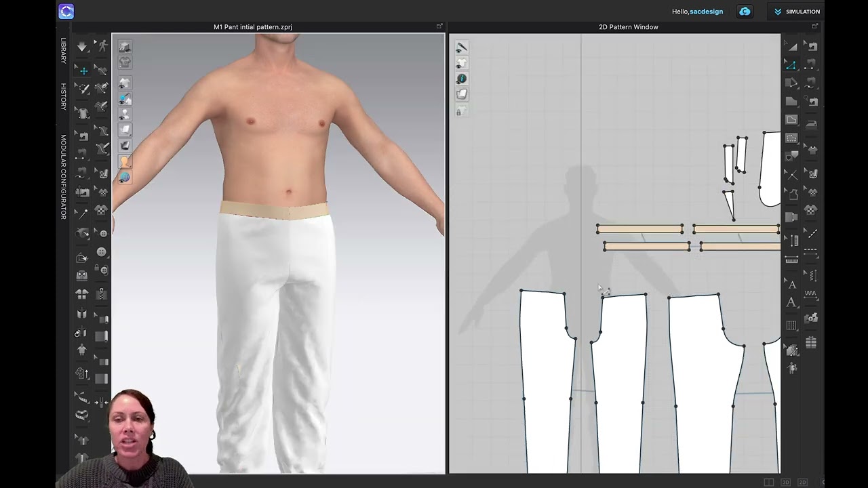
Task: Pop out the 2D Pattern Window
Action: point(814,26)
